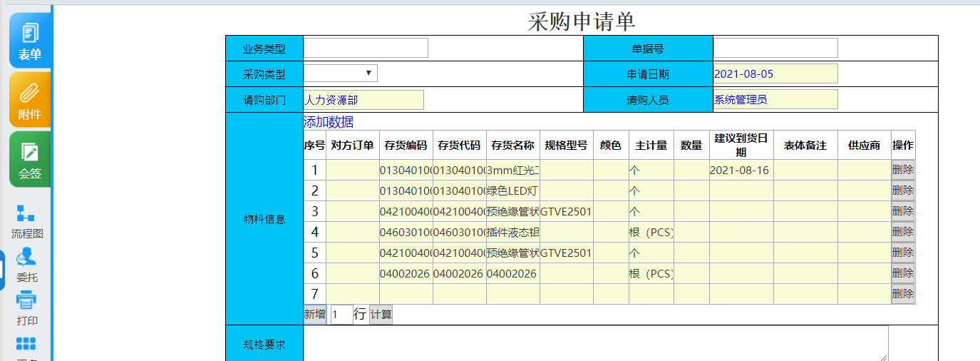Click row 2 数量 cell
Image resolution: width=980 pixels, height=361 pixels.
[x=691, y=190]
